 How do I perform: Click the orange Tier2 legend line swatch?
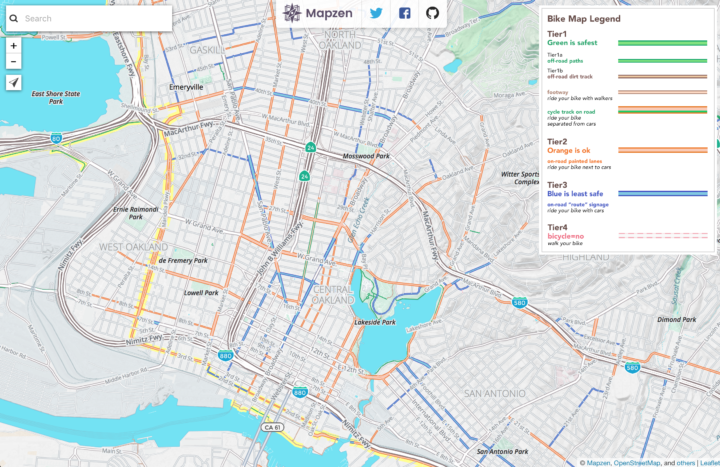663,150
